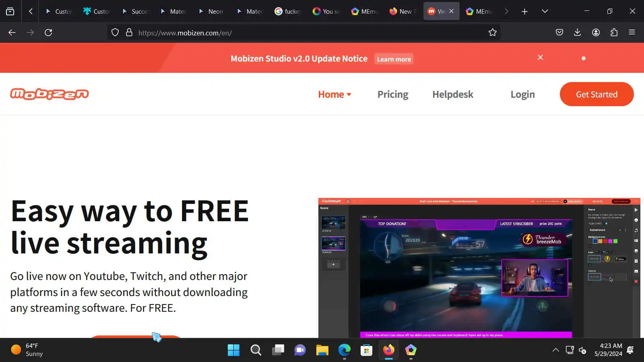This screenshot has height=362, width=644.
Task: Switch to the Succe tab
Action: (x=135, y=11)
